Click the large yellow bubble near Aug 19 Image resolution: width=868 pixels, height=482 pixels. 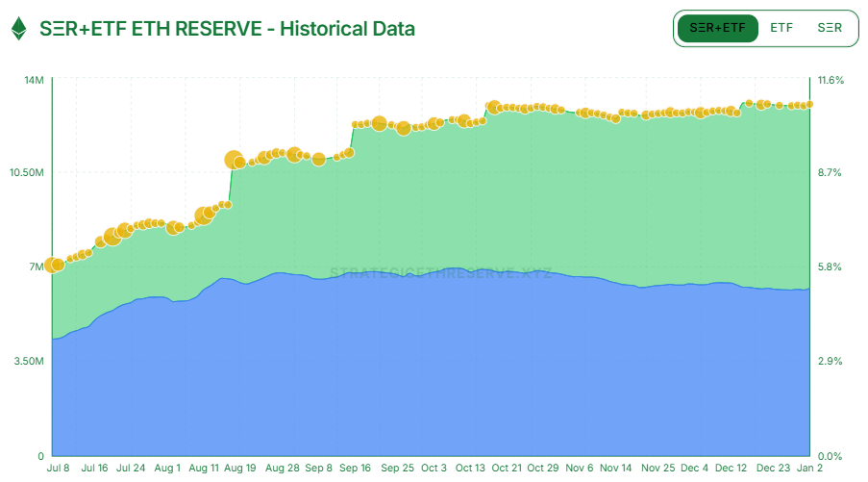click(234, 161)
